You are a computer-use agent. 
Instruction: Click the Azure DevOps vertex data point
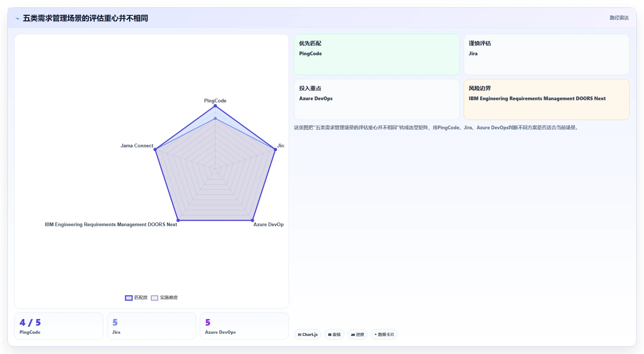(252, 220)
